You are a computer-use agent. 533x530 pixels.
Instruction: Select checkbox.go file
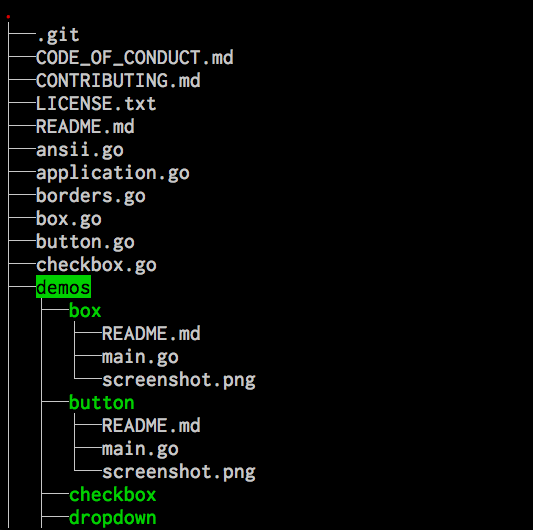click(x=96, y=265)
